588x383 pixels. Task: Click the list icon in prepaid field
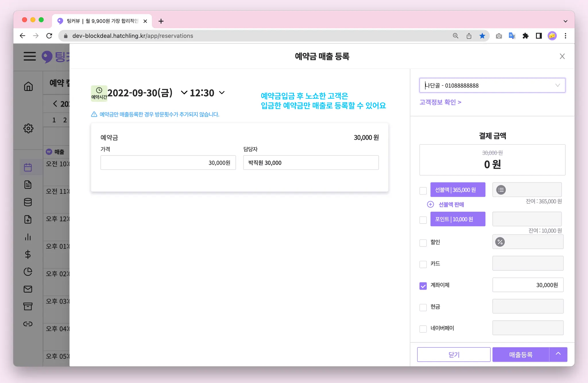[x=501, y=190]
